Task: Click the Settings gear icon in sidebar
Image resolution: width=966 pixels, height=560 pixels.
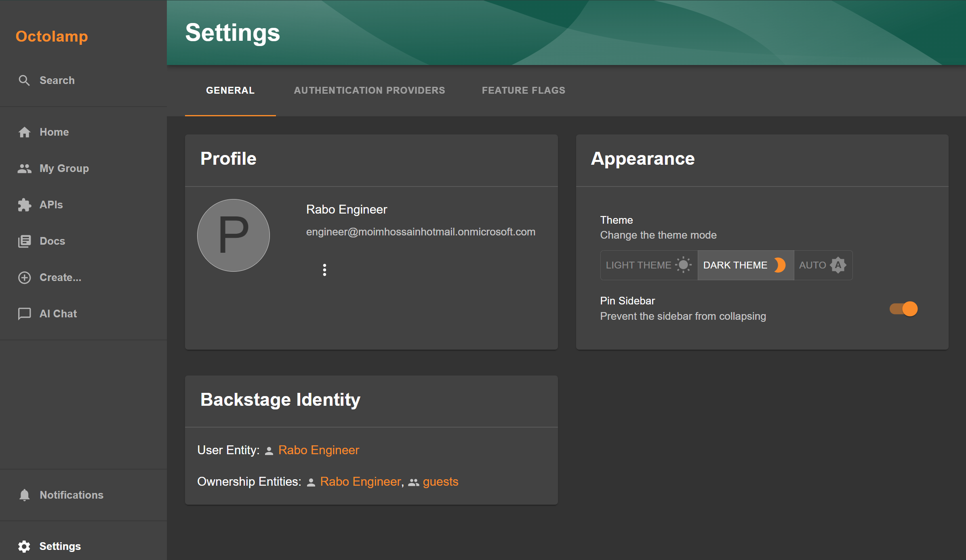Action: pyautogui.click(x=24, y=546)
